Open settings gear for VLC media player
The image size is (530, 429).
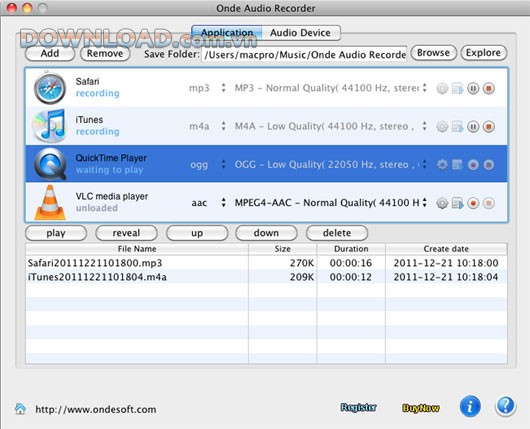pos(442,203)
